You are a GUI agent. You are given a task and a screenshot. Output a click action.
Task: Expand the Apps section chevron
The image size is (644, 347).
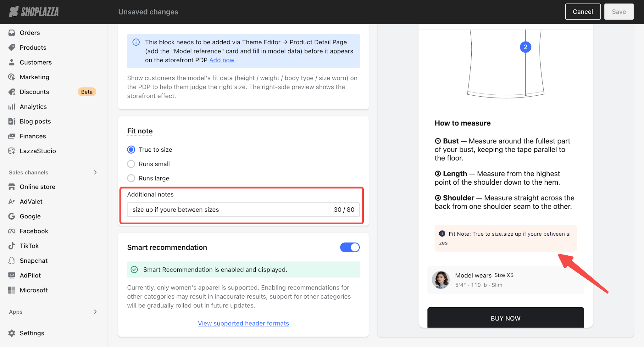(95, 312)
